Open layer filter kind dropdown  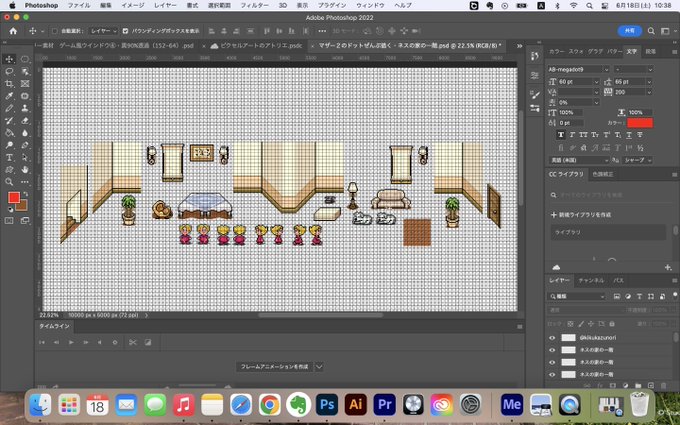click(x=577, y=296)
